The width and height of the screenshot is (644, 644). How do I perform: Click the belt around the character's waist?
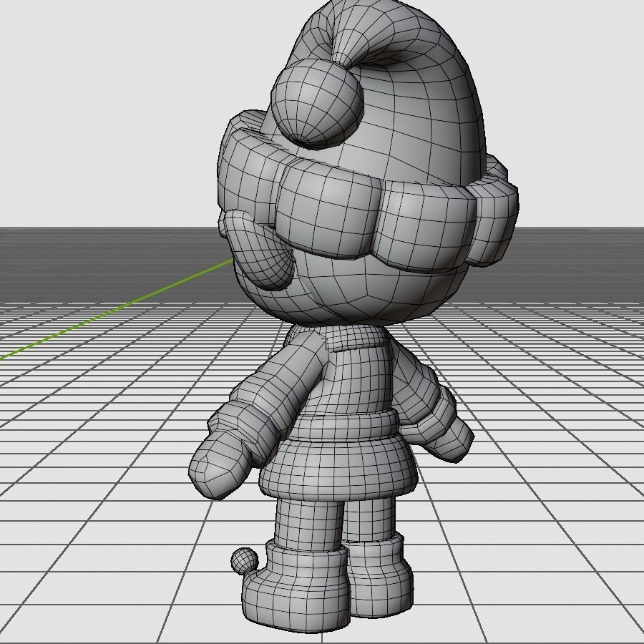(x=345, y=424)
